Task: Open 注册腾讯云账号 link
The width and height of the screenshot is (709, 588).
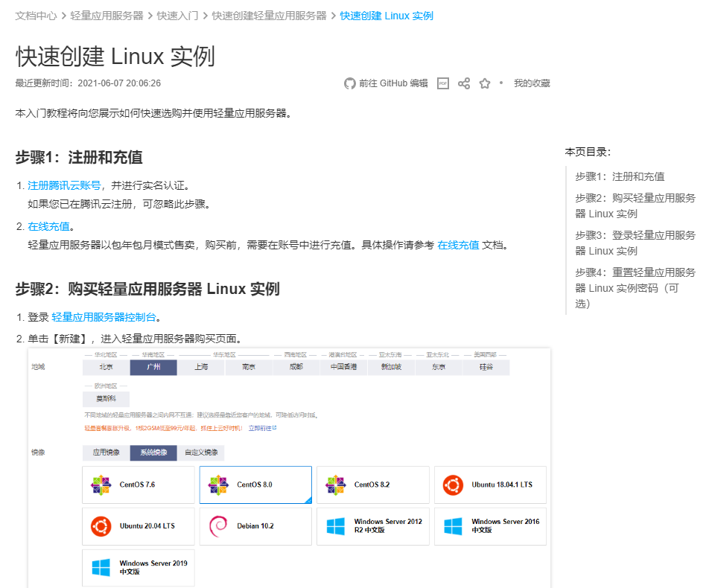Action: 64,185
